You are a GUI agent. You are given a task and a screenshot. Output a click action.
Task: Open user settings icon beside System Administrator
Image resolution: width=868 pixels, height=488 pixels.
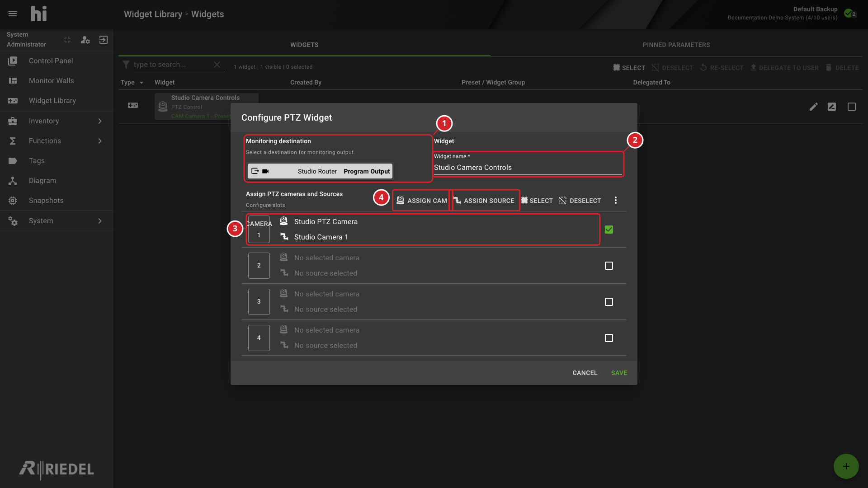tap(85, 40)
